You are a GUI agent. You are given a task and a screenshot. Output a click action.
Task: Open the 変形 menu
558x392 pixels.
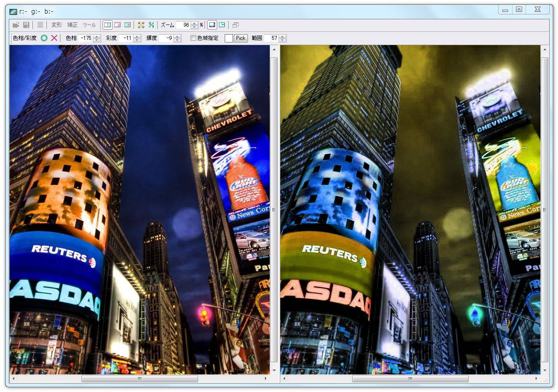coord(57,25)
